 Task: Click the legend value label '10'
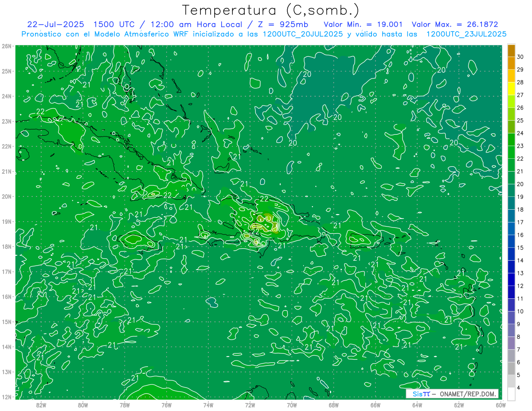point(520,312)
